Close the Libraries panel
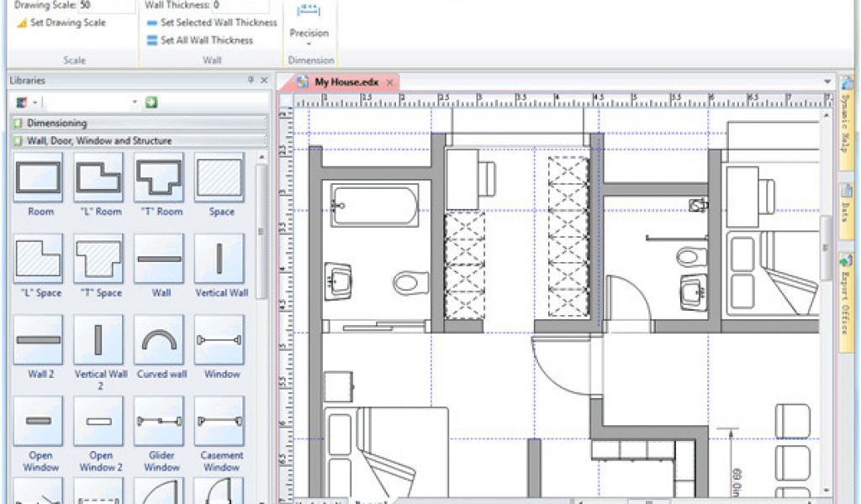 pos(264,81)
